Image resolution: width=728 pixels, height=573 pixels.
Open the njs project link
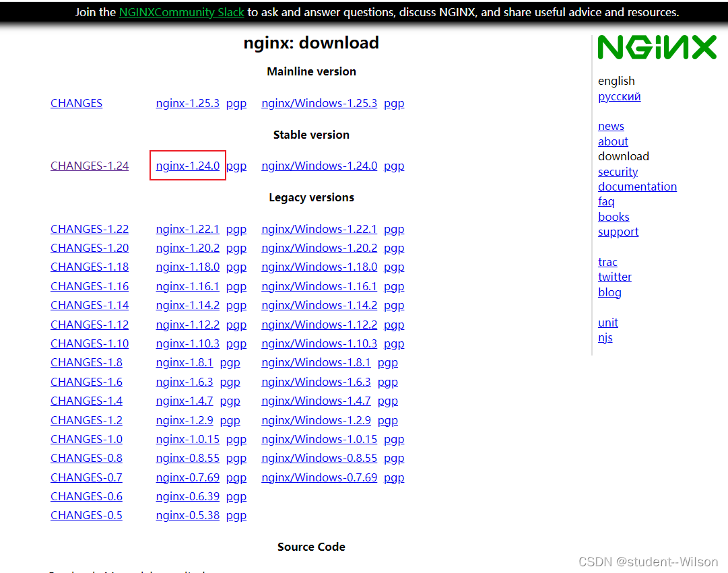click(x=605, y=337)
